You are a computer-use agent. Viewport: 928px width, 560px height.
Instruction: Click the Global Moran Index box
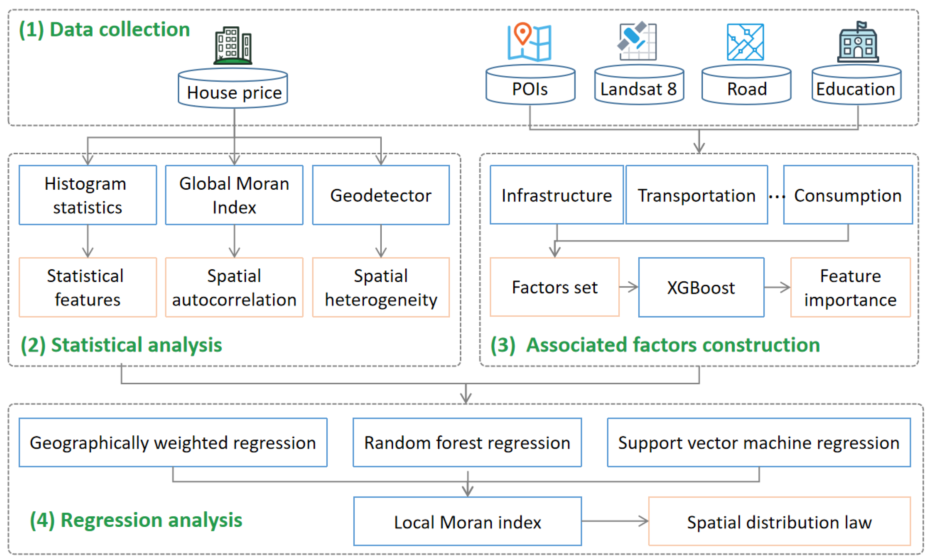point(234,195)
